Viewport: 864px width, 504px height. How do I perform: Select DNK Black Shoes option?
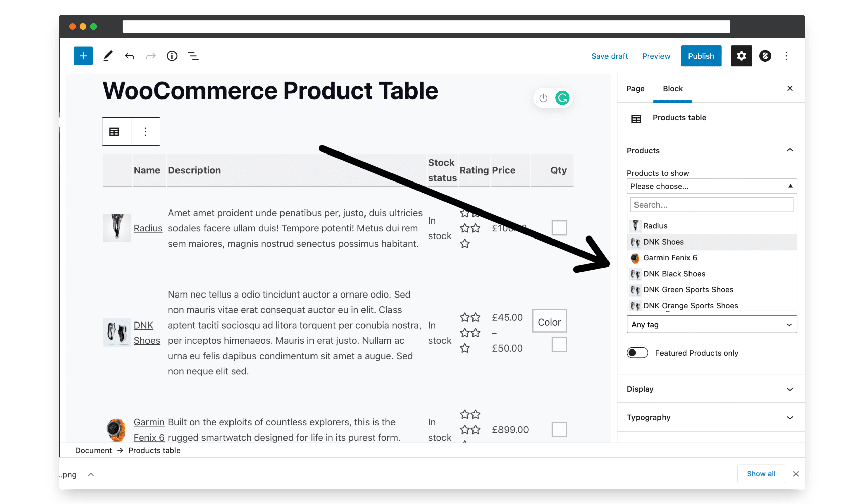pos(712,274)
